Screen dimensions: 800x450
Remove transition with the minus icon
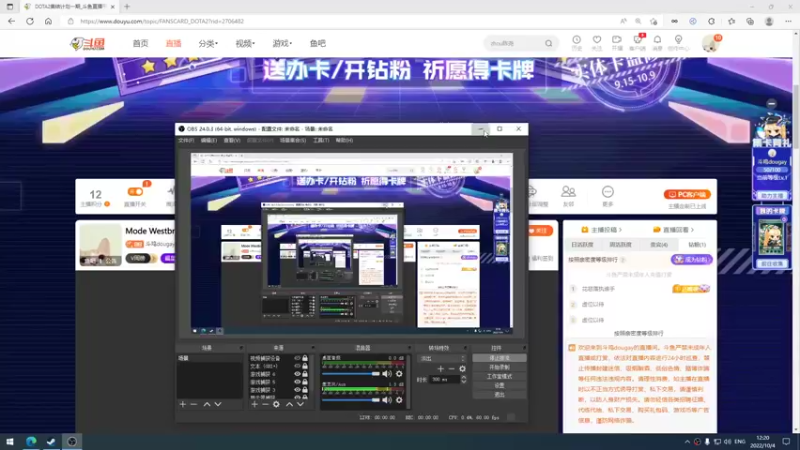(451, 368)
